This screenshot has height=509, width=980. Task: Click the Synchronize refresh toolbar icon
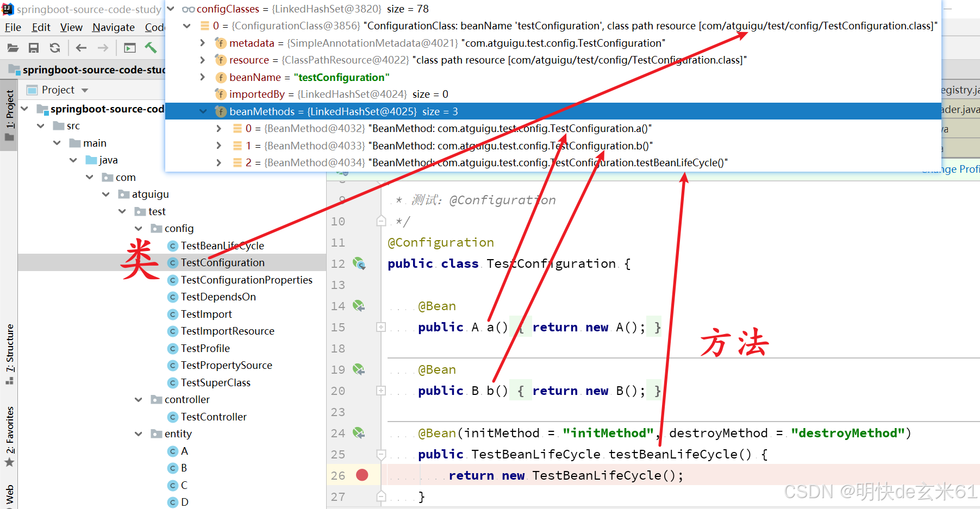click(x=55, y=48)
